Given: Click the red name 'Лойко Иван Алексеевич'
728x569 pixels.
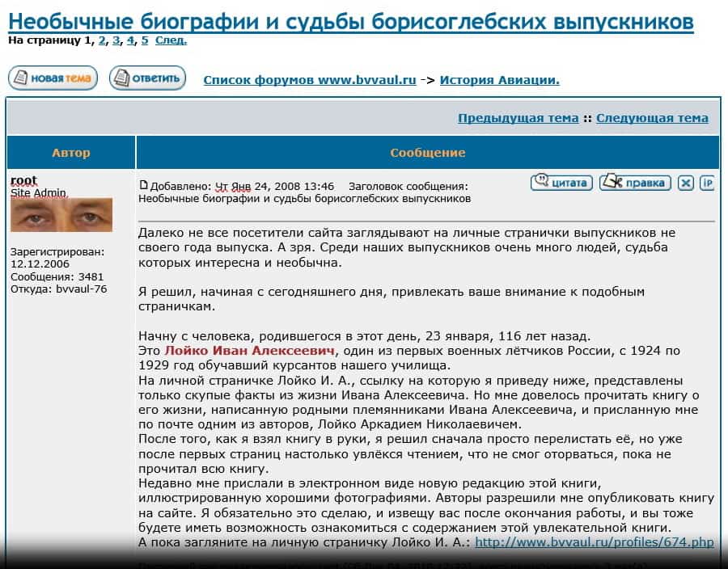Looking at the screenshot, I should (249, 351).
